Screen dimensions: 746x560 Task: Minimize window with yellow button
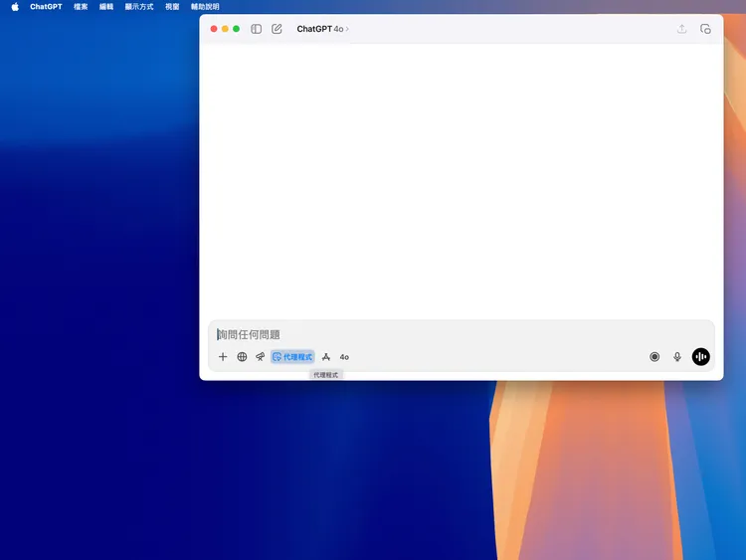click(x=225, y=29)
